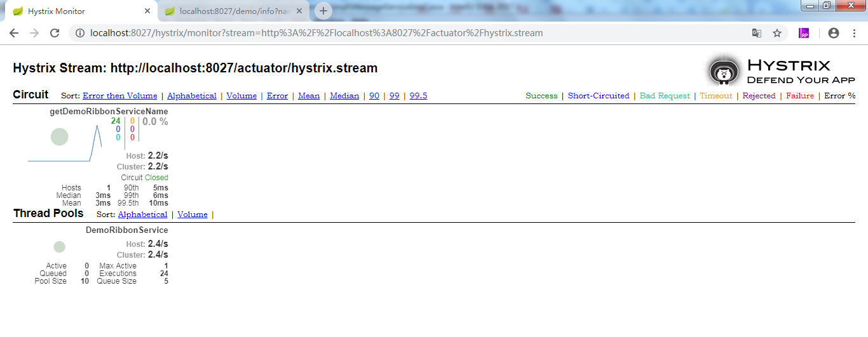Switch to the Hystrix Monitor tab
Screen dimensions: 868x337
[81, 11]
